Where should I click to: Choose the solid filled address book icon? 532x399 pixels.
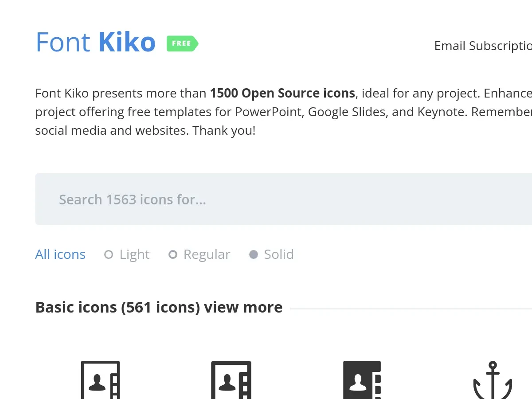click(362, 380)
